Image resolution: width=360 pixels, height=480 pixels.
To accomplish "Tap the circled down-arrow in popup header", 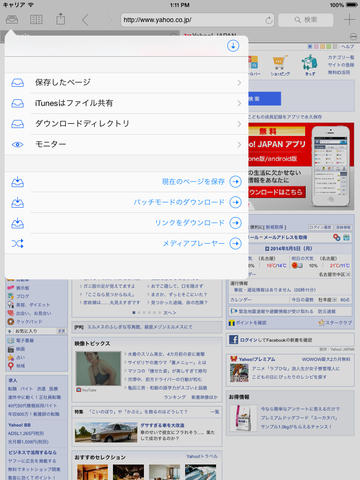I will click(233, 45).
